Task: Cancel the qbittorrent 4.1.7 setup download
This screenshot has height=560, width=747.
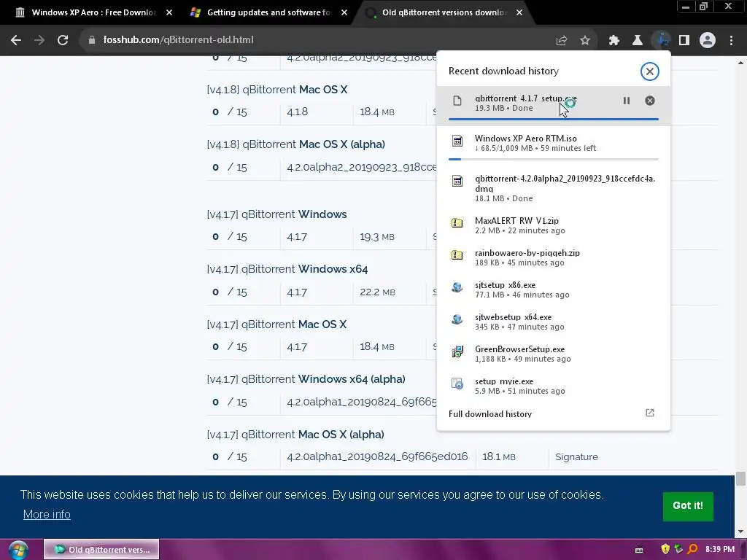Action: tap(650, 101)
